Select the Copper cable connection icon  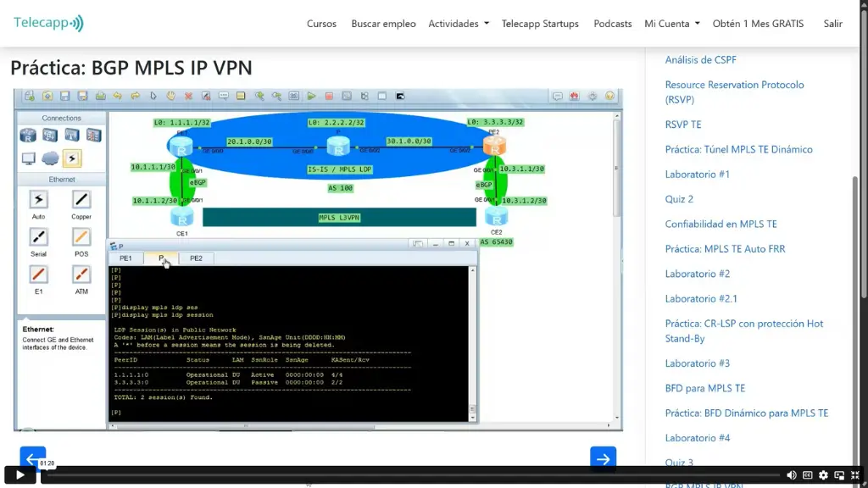(x=81, y=200)
